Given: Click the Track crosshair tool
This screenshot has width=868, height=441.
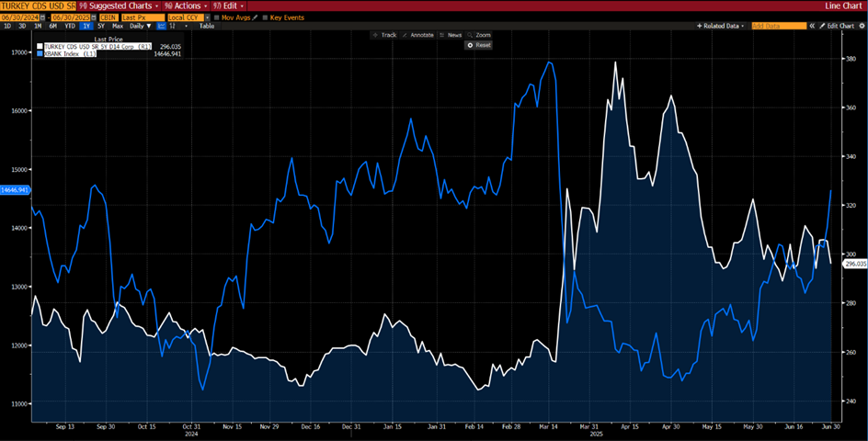Looking at the screenshot, I should point(386,35).
